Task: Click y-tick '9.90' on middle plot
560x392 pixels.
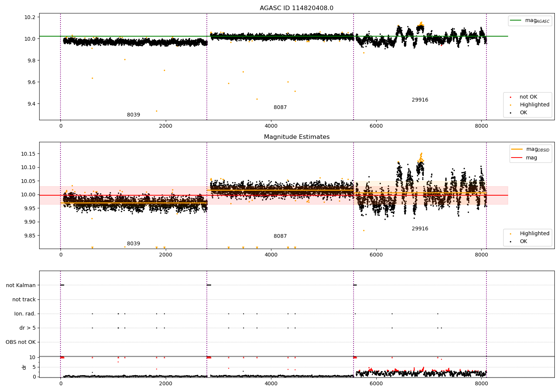Action: click(x=29, y=222)
